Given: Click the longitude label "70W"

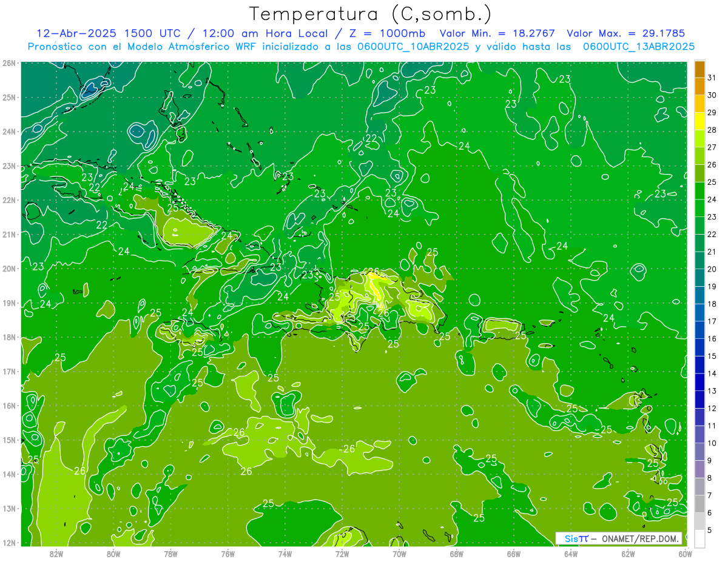Looking at the screenshot, I should point(399,554).
